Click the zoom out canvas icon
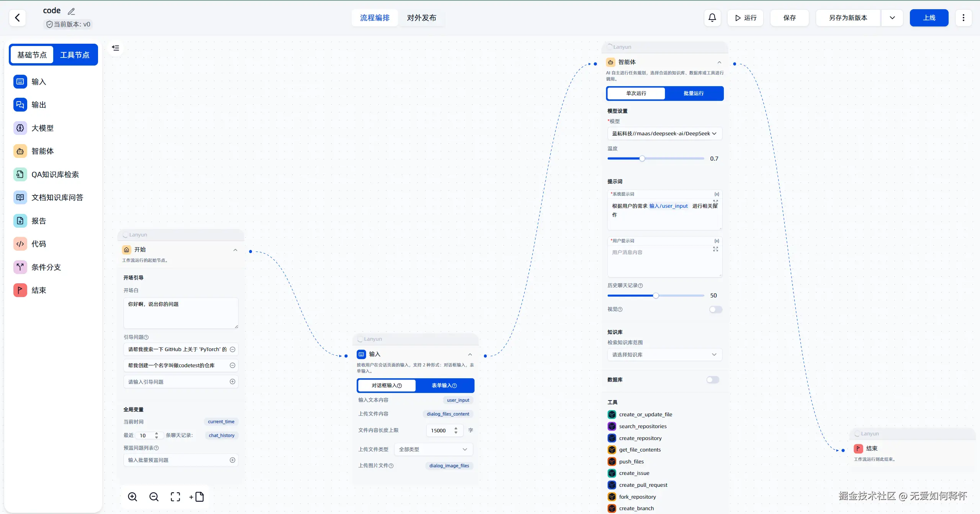 click(x=154, y=497)
